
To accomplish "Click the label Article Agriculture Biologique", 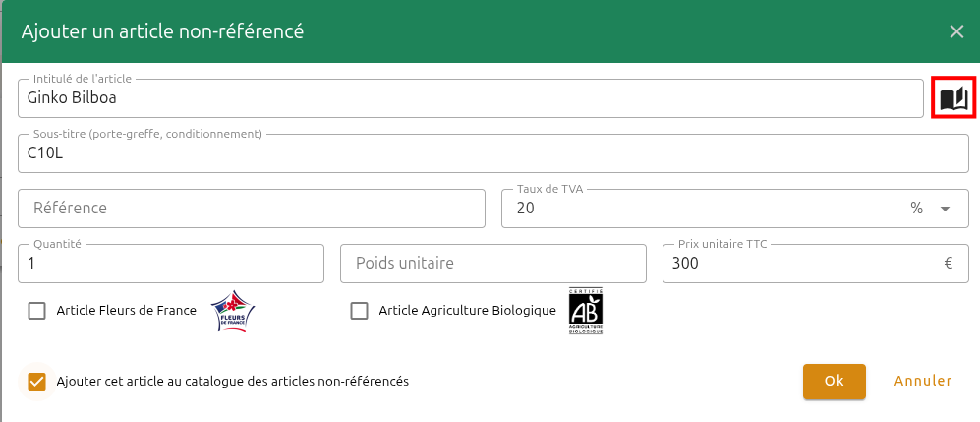I will click(x=468, y=311).
